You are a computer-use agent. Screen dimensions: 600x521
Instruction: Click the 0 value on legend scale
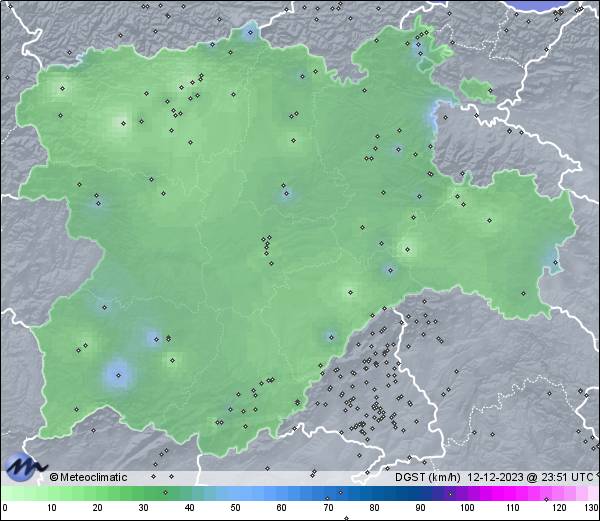click(5, 508)
